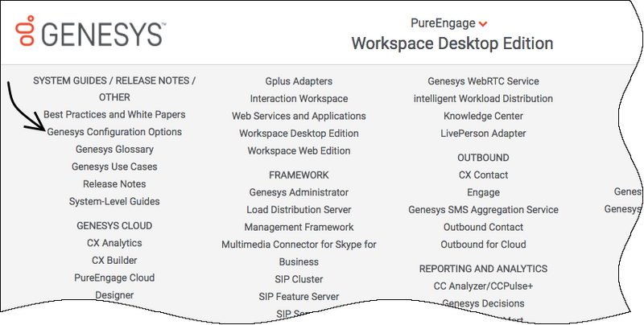Open the PureEngage dropdown arrow
Image resolution: width=644 pixels, height=325 pixels.
pyautogui.click(x=483, y=24)
